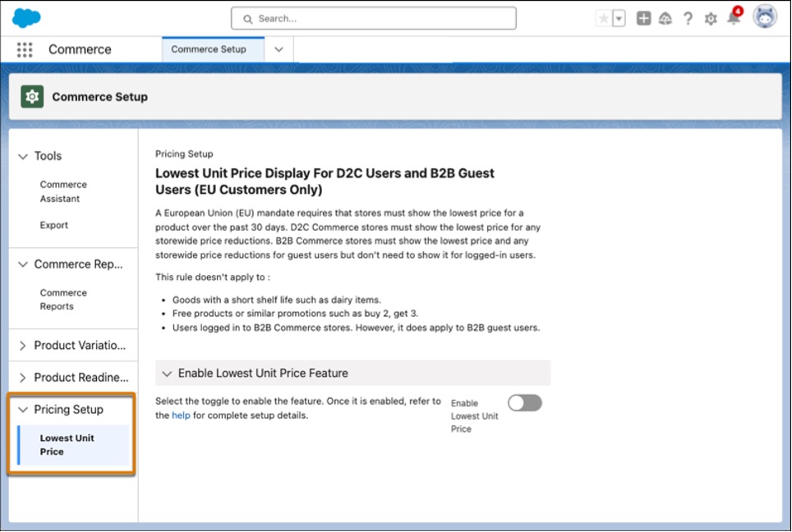Open the Trailhead guidance icon

coord(665,19)
